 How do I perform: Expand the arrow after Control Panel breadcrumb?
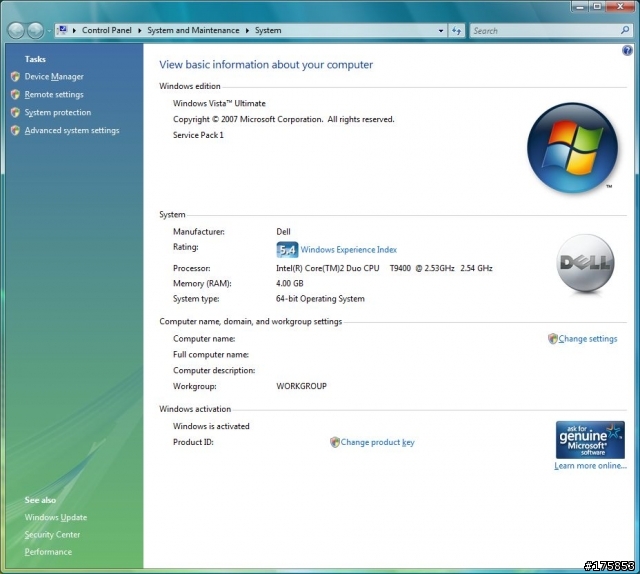140,31
